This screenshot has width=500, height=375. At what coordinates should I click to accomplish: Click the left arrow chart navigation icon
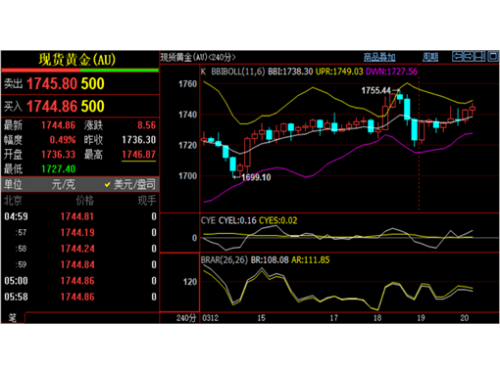click(x=457, y=57)
